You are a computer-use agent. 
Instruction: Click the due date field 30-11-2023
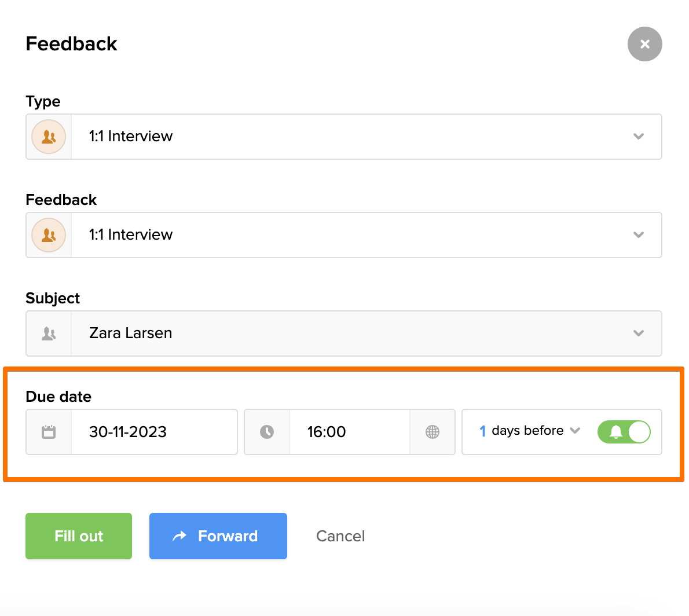click(x=128, y=432)
